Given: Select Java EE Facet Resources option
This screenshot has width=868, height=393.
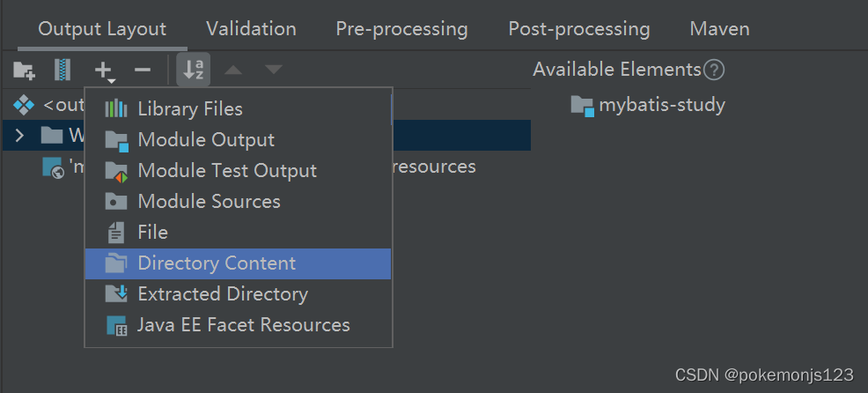Looking at the screenshot, I should (243, 325).
